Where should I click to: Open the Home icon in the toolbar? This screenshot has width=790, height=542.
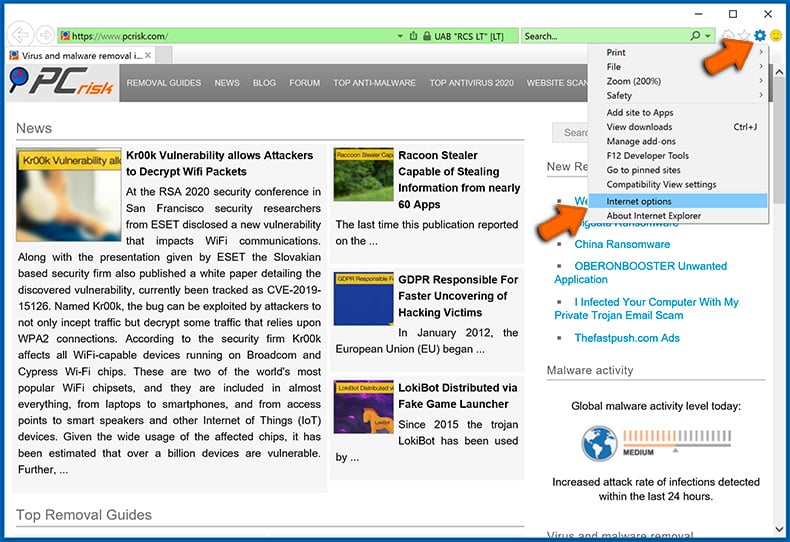point(728,35)
